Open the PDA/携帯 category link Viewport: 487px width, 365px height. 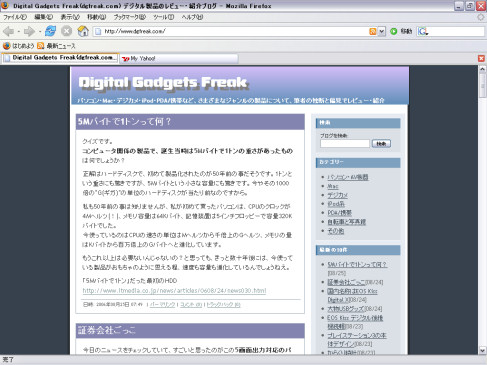339,213
